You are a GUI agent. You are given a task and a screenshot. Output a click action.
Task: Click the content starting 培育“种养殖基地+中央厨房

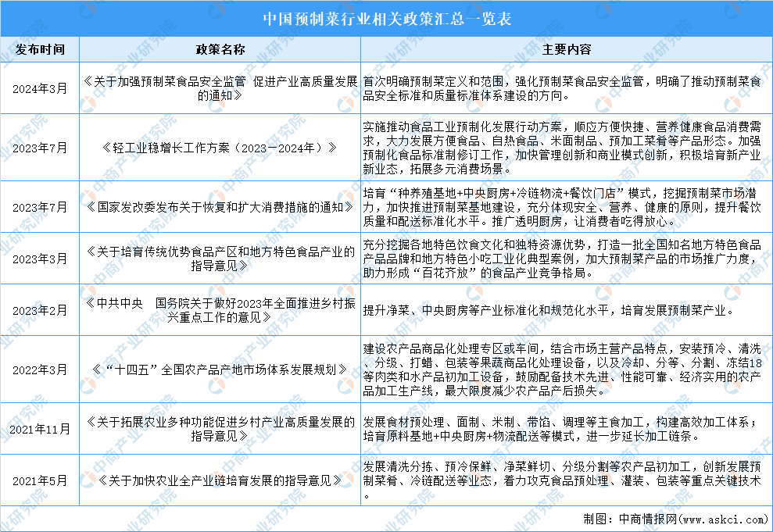(562, 207)
